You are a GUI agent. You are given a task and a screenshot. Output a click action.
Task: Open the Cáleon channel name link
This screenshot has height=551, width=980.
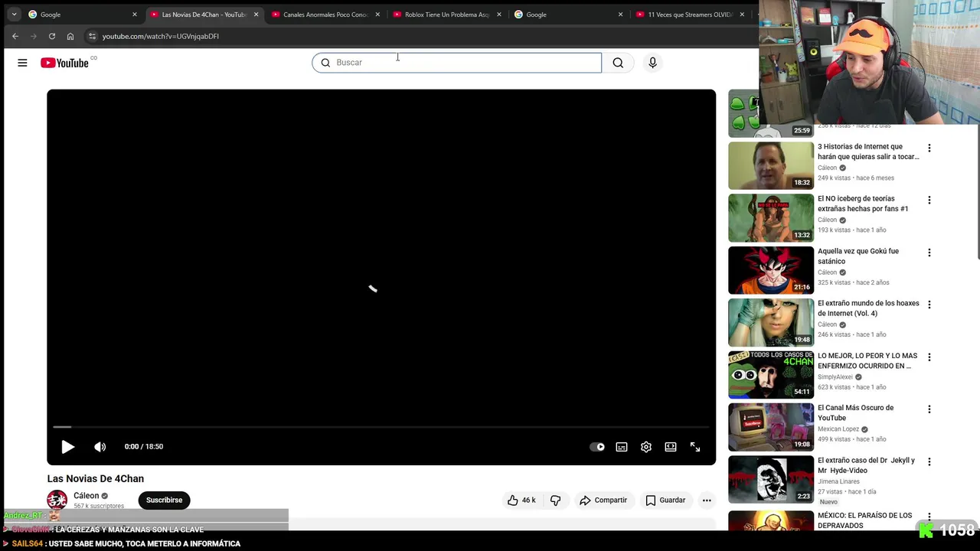(x=86, y=496)
